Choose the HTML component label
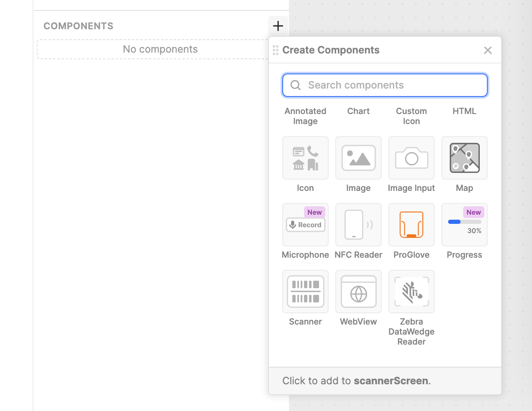Viewport: 532px width, 411px height. point(464,111)
